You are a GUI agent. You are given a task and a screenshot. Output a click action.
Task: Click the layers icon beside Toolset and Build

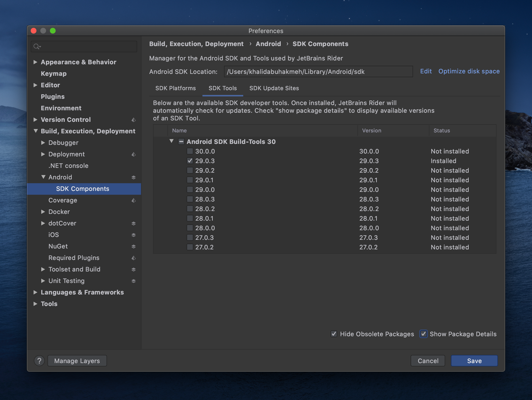click(134, 270)
